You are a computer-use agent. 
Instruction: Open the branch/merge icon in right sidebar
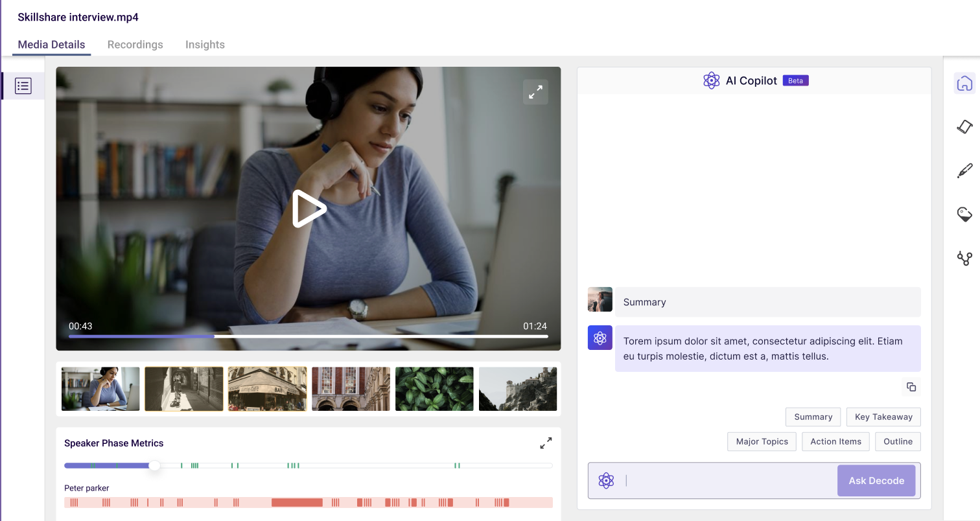pos(964,259)
